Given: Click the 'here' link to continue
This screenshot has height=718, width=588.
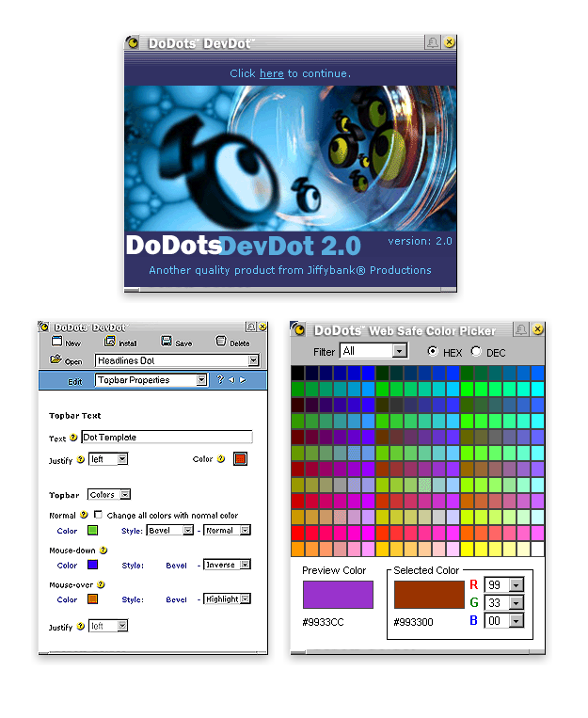Looking at the screenshot, I should pos(272,73).
